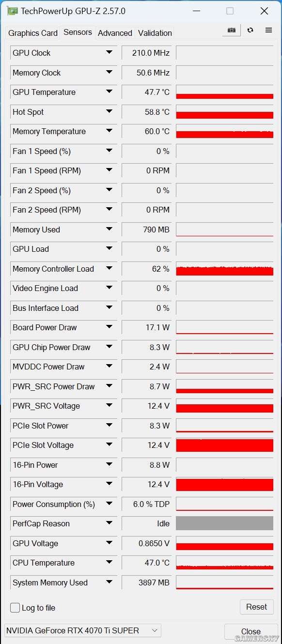Viewport: 282px width, 644px height.
Task: Expand the GPU Clock sensor dropdown
Action: [109, 52]
